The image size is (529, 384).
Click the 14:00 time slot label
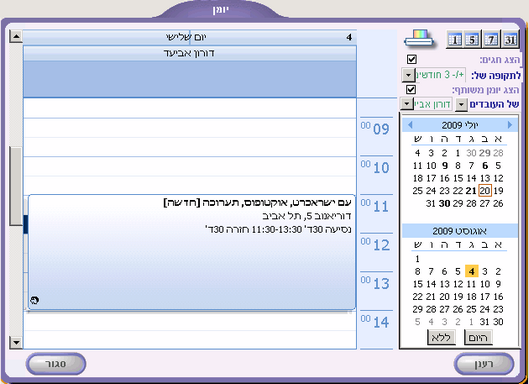(x=375, y=322)
